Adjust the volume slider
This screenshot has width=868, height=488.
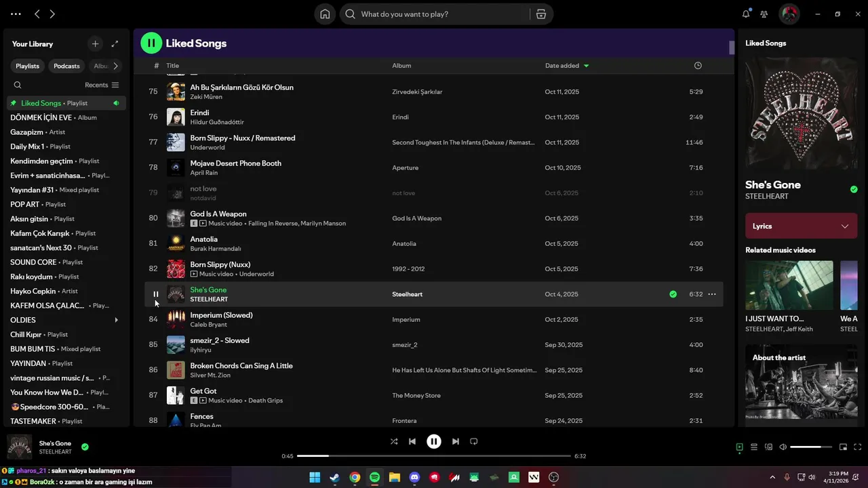[811, 447]
